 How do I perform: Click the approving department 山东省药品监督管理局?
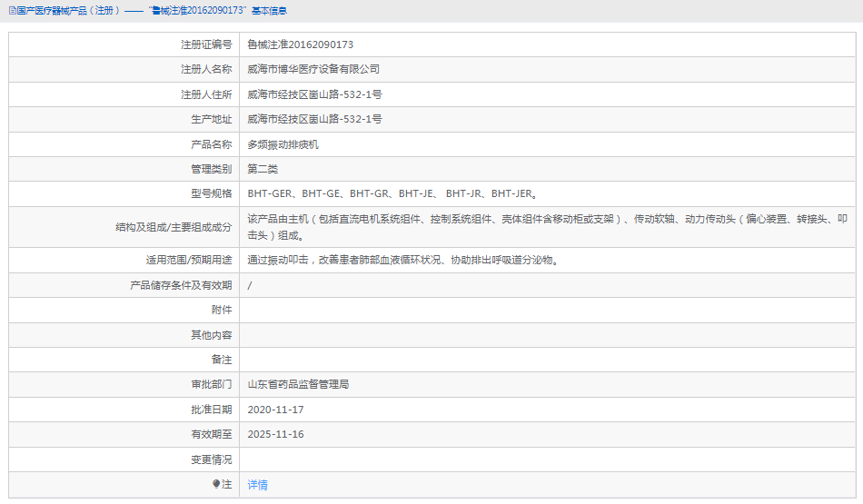click(x=298, y=384)
